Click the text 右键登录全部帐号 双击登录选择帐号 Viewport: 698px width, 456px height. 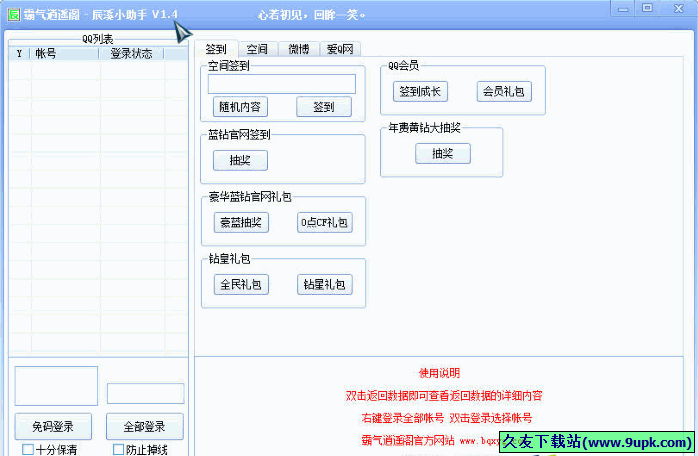coord(446,418)
